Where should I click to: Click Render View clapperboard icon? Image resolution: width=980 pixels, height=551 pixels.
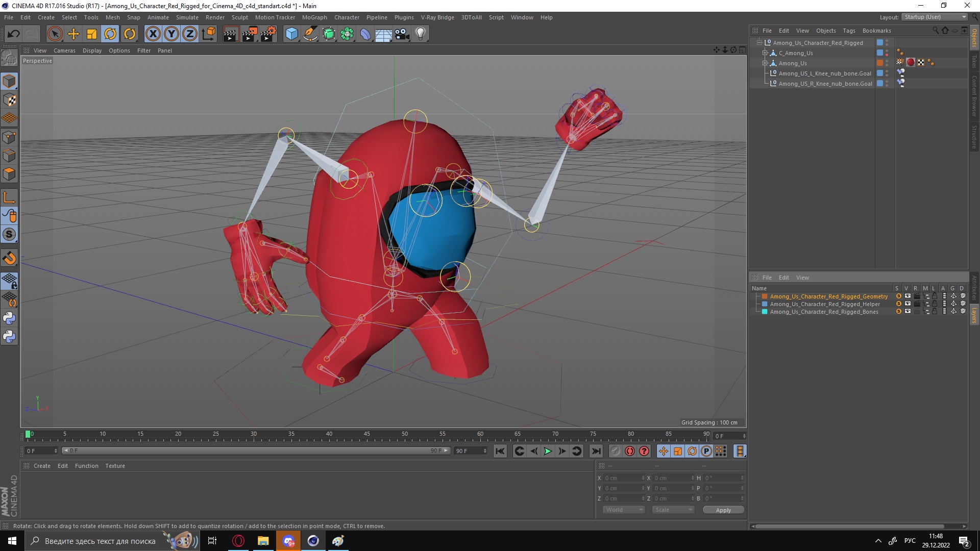[231, 34]
